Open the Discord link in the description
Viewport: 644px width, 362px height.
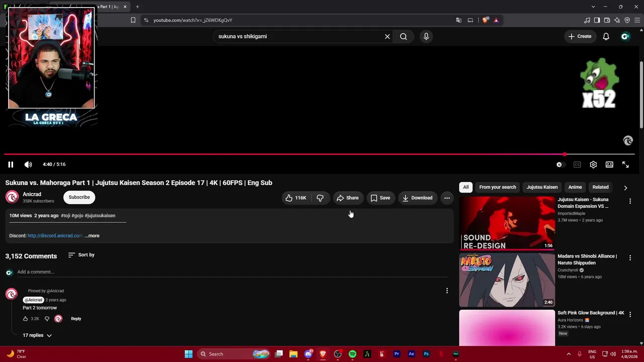pos(55,236)
